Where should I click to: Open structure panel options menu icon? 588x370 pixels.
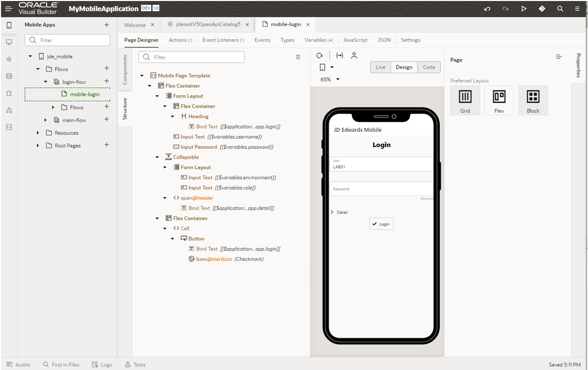[x=298, y=57]
